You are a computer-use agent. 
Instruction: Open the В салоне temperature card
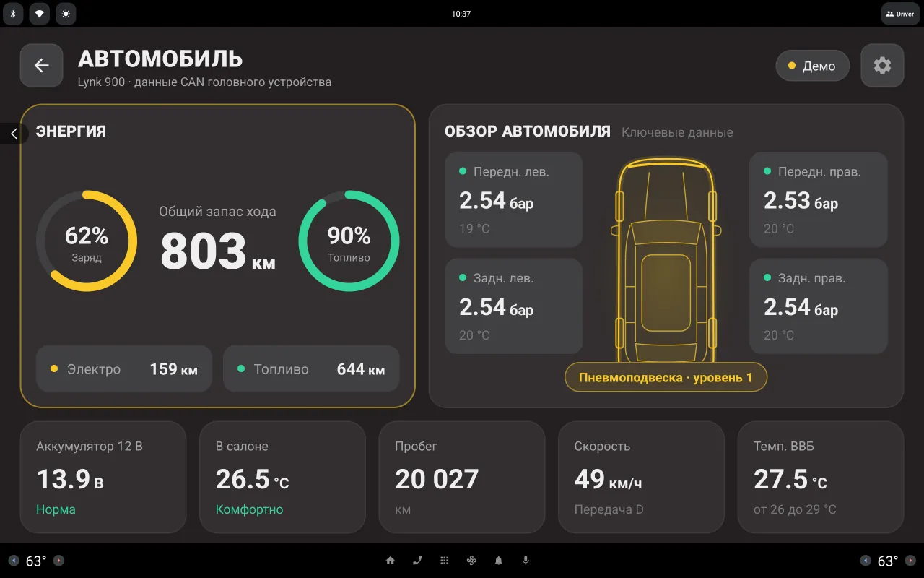(x=282, y=477)
